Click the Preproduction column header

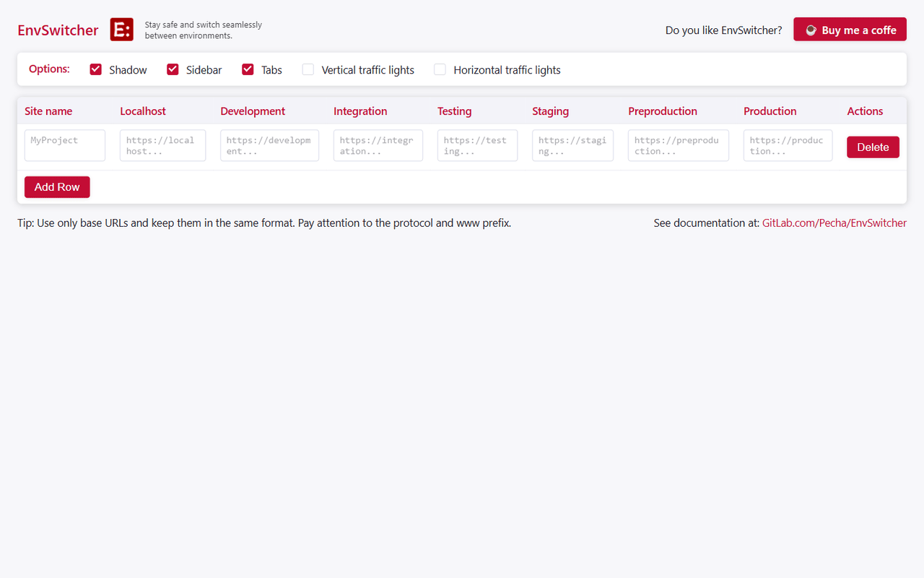[x=663, y=111]
